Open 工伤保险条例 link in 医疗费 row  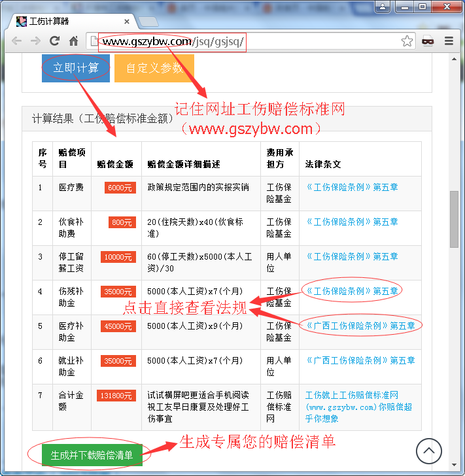point(352,187)
